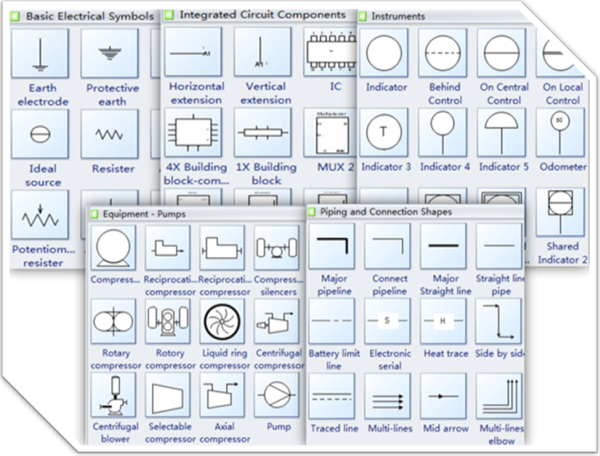Select the Odometer instrument symbol
The width and height of the screenshot is (600, 456).
tap(560, 133)
